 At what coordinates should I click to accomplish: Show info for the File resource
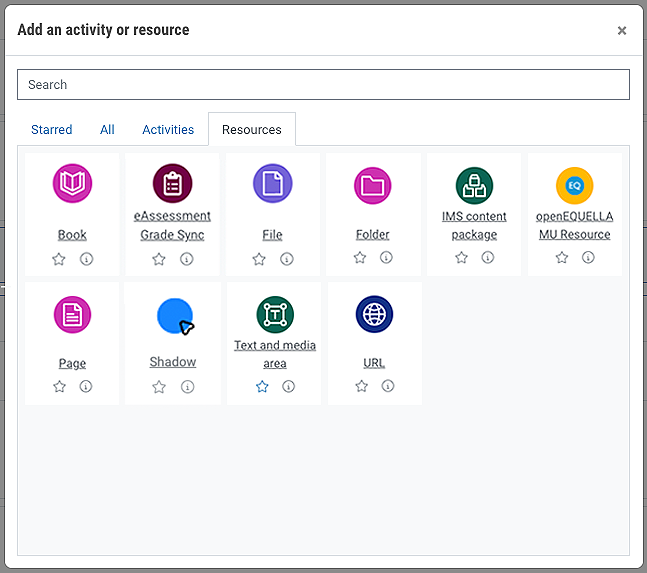point(287,259)
